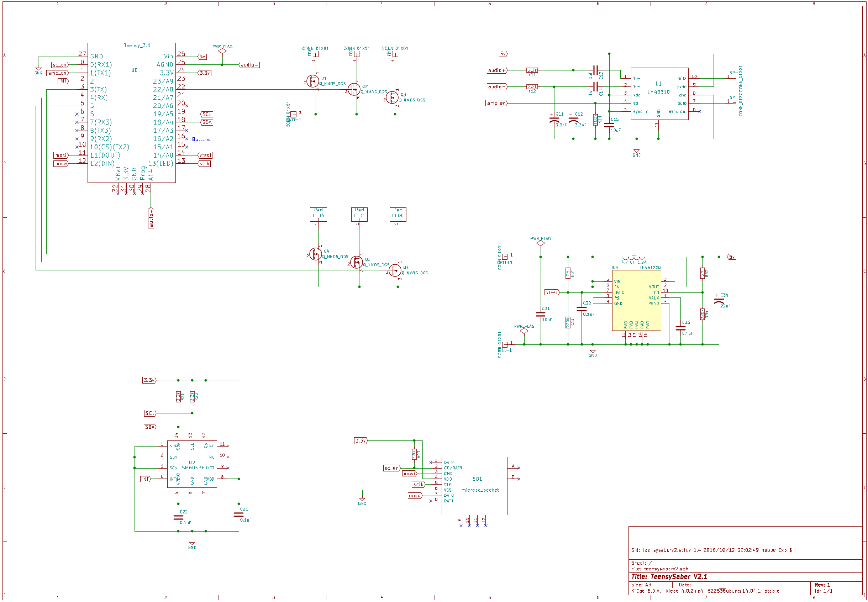Click the LM48310 U1 amplifier block

point(659,94)
